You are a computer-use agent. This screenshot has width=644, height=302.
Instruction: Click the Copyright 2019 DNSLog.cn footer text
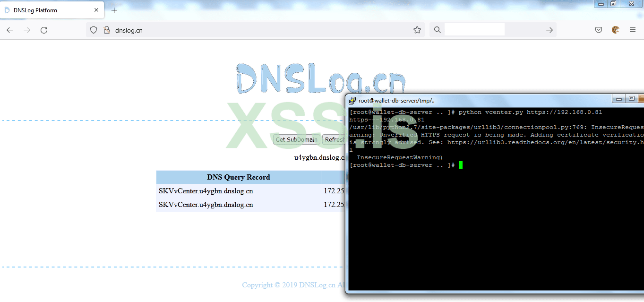click(293, 285)
